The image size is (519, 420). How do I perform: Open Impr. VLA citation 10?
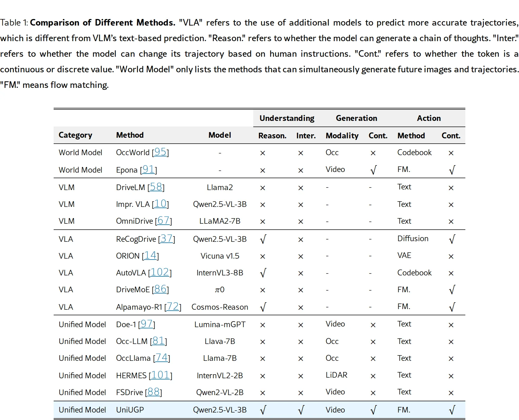(160, 203)
